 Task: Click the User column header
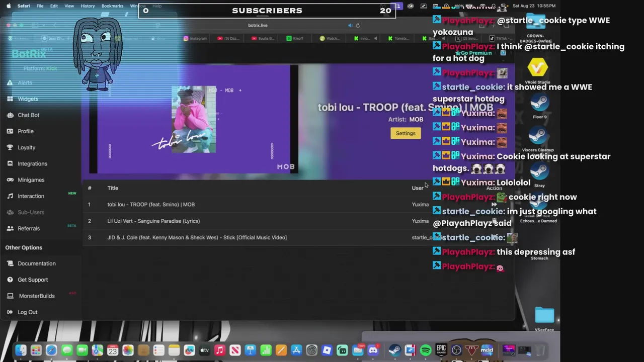pyautogui.click(x=418, y=188)
